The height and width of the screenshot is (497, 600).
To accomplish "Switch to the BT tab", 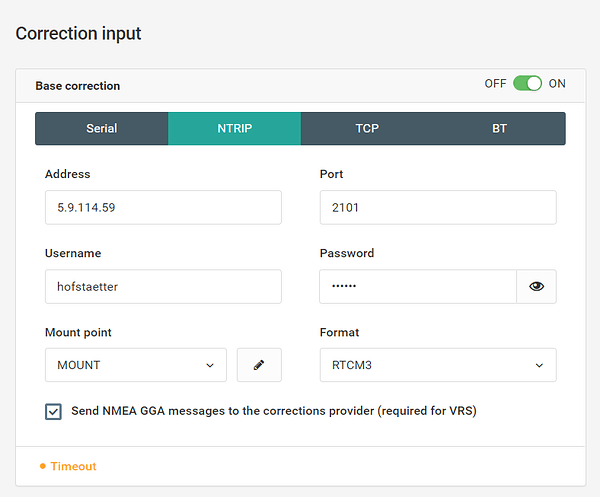I will [499, 129].
